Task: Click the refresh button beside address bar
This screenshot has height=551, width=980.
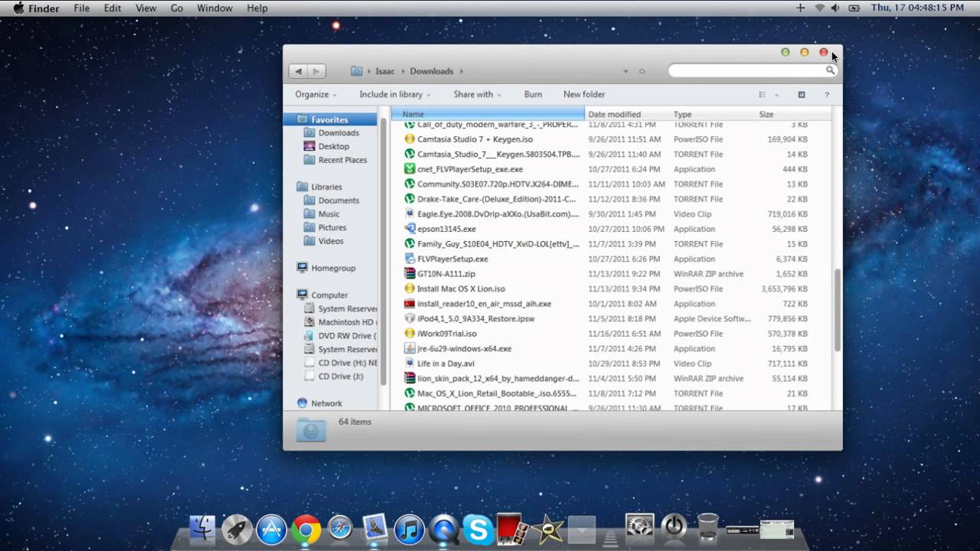Action: click(642, 71)
